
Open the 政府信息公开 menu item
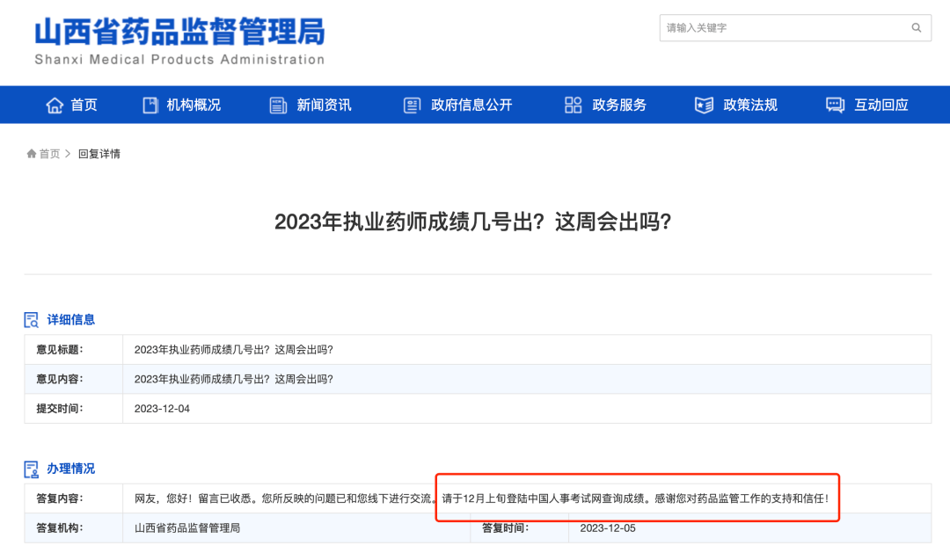471,105
